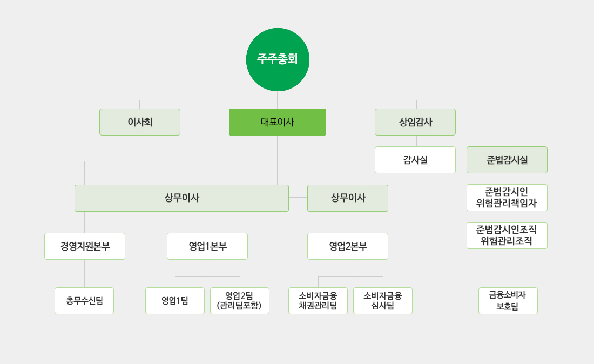Select the 총무수신팀 box

tap(84, 301)
